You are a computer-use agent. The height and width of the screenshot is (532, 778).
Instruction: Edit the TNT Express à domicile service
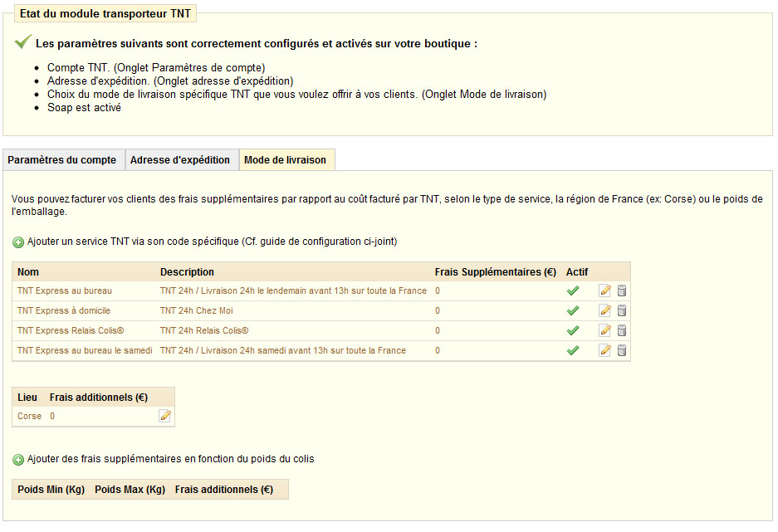coord(604,310)
